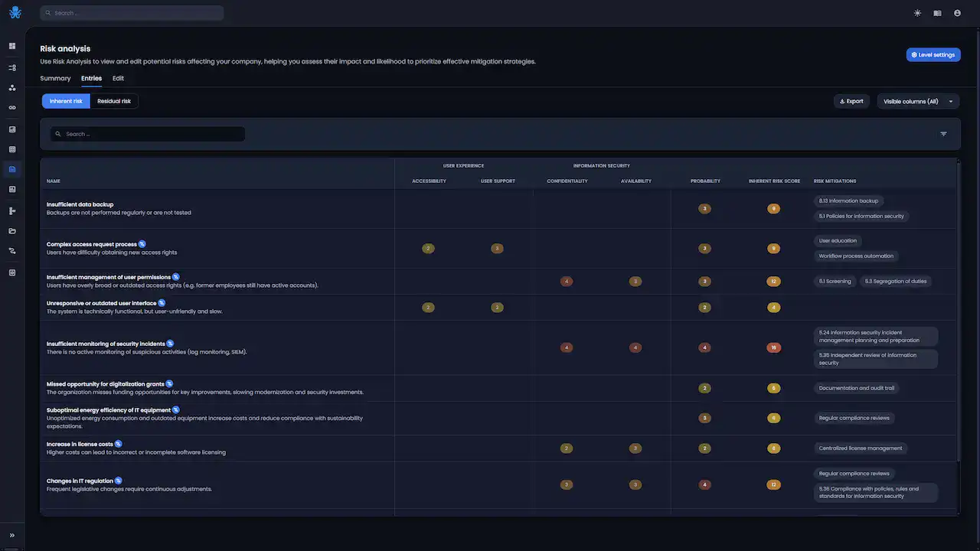This screenshot has width=980, height=551.
Task: Open the 8.13 Information backup mitigation chip
Action: pyautogui.click(x=849, y=201)
